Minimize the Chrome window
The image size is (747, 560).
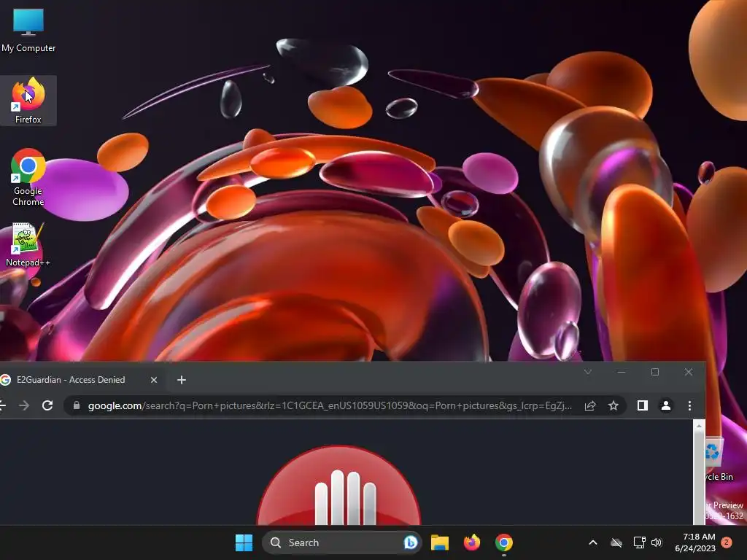click(x=622, y=372)
